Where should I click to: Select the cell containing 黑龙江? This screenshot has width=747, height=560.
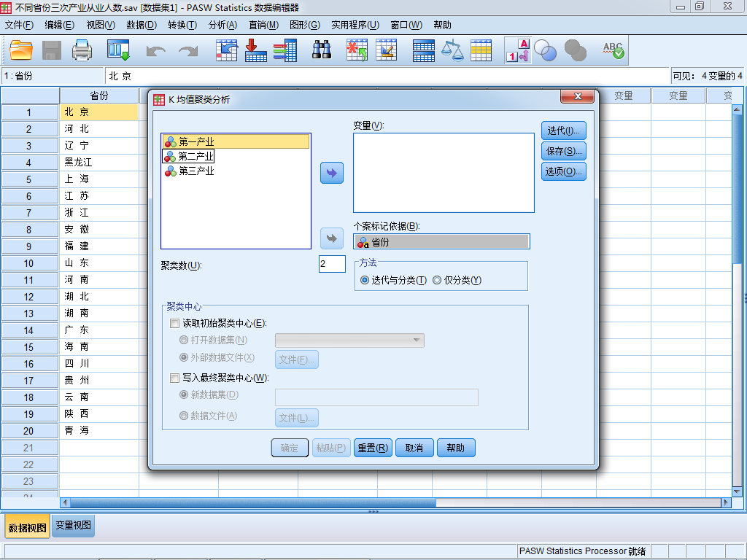click(99, 163)
